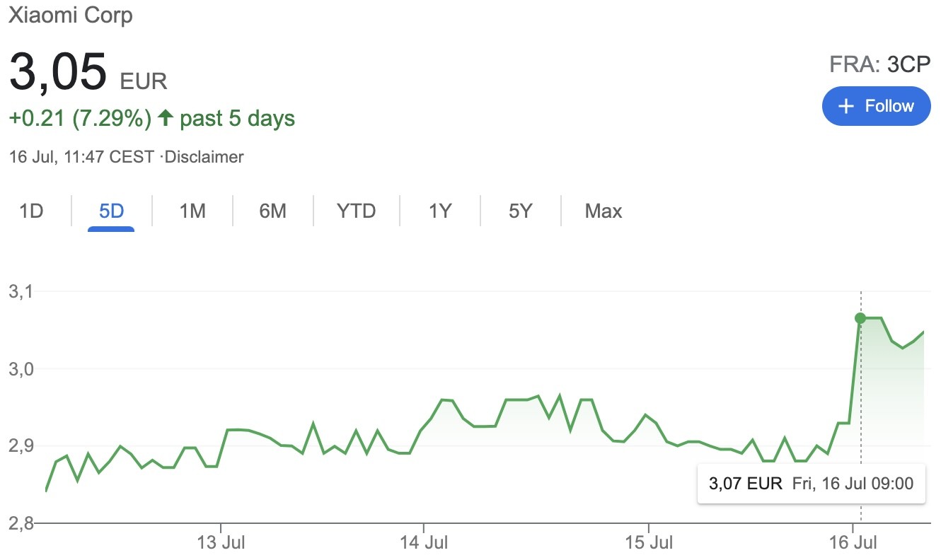
Task: Click the 3,0 y-axis label
Action: point(23,369)
